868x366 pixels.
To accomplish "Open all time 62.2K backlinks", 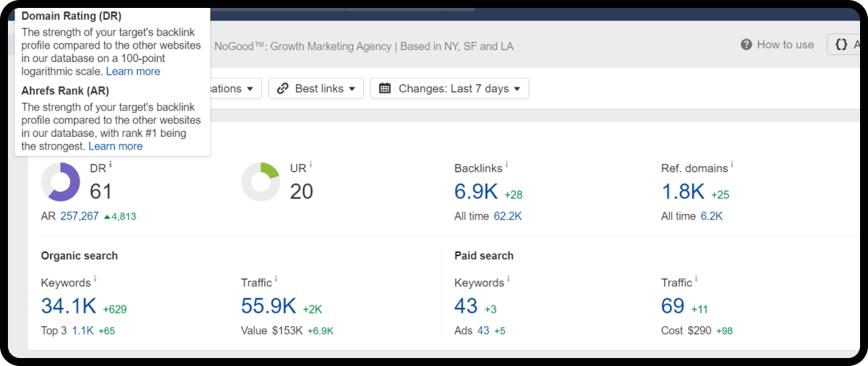I will tap(507, 216).
